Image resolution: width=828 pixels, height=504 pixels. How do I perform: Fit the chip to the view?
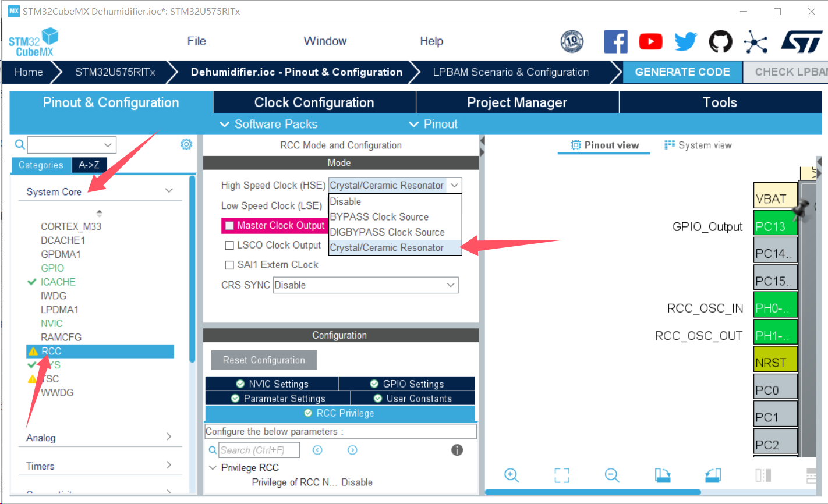(x=562, y=475)
